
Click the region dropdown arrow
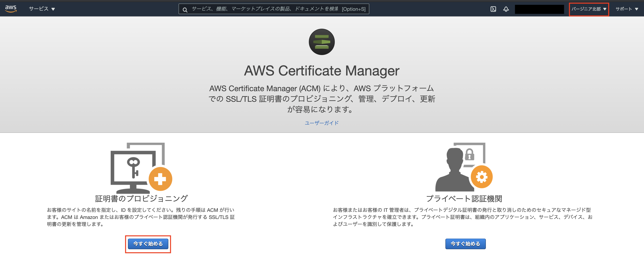point(605,9)
